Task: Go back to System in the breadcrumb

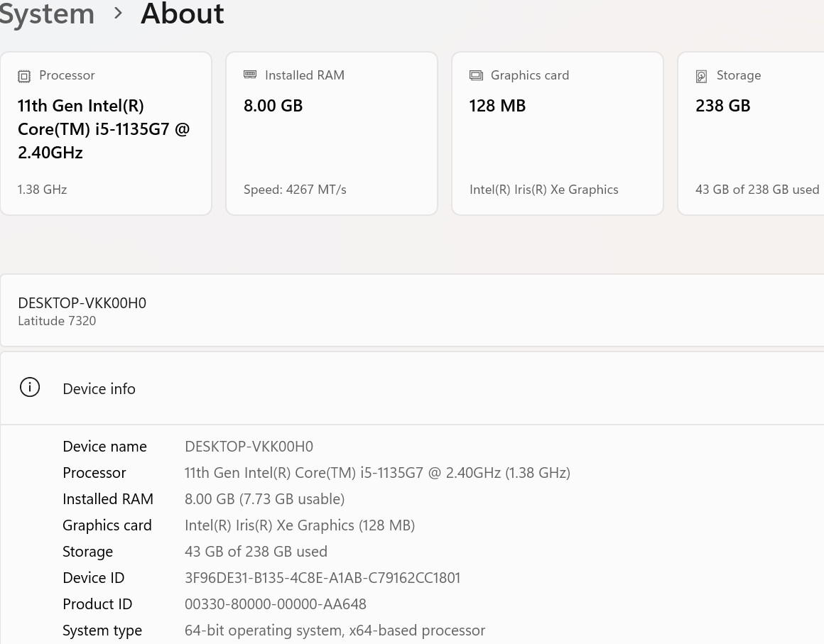Action: point(47,13)
